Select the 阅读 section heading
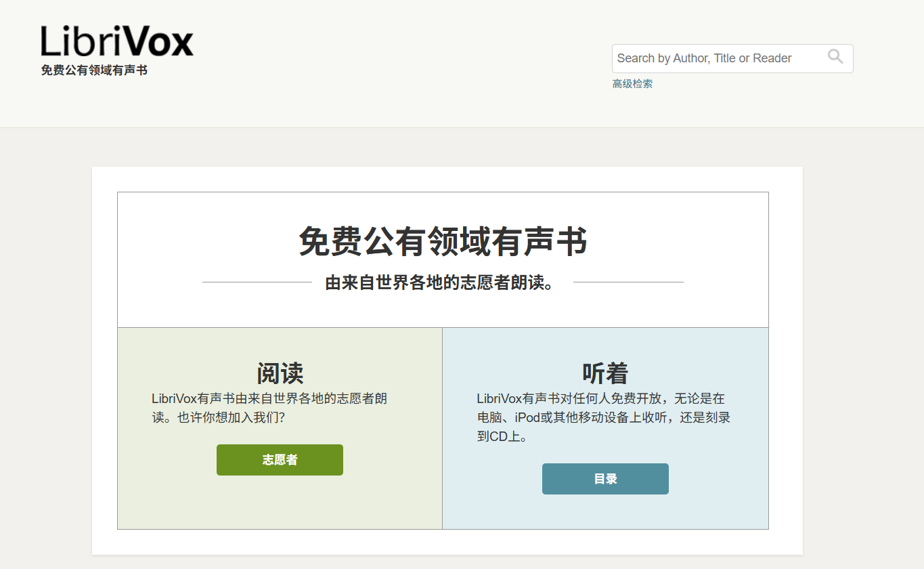Screen dimensions: 924x569 point(280,372)
